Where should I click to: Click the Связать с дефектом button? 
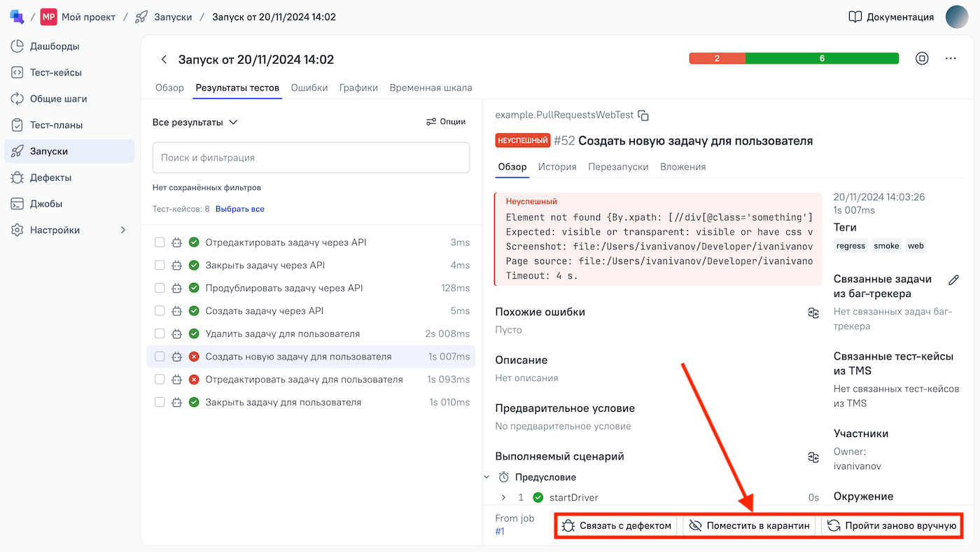point(617,525)
